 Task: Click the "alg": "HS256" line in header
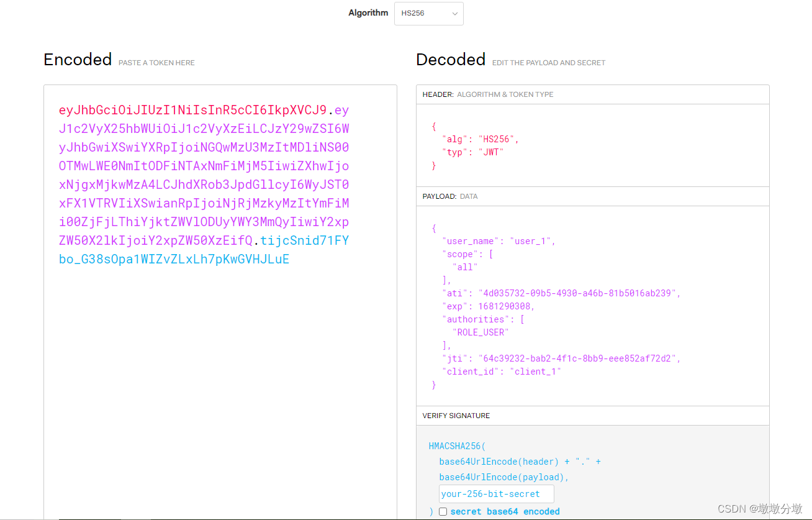tap(480, 139)
